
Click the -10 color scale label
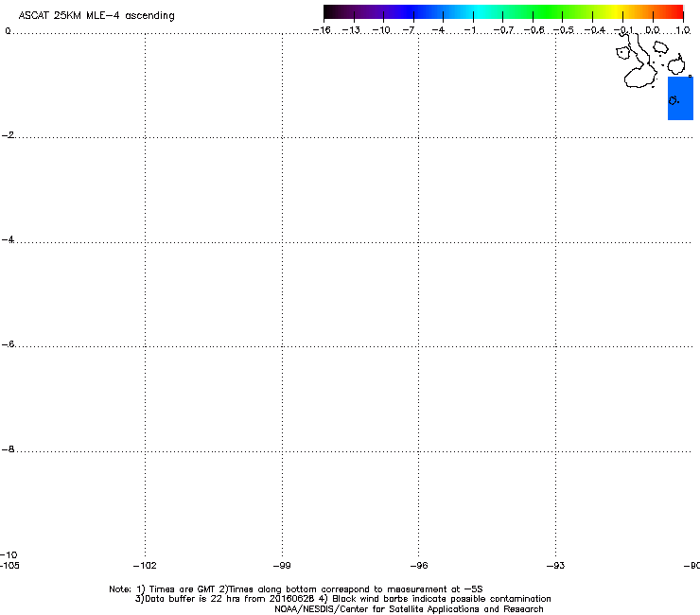tap(381, 30)
